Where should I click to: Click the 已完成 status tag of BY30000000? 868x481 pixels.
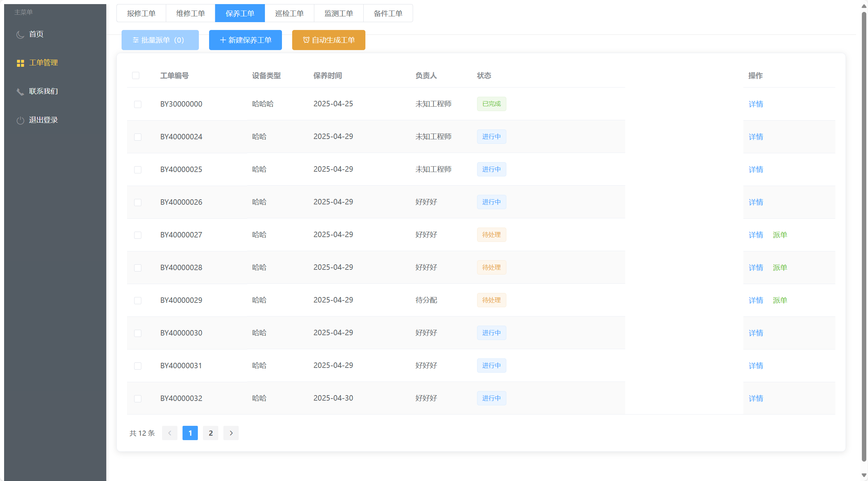click(x=491, y=104)
